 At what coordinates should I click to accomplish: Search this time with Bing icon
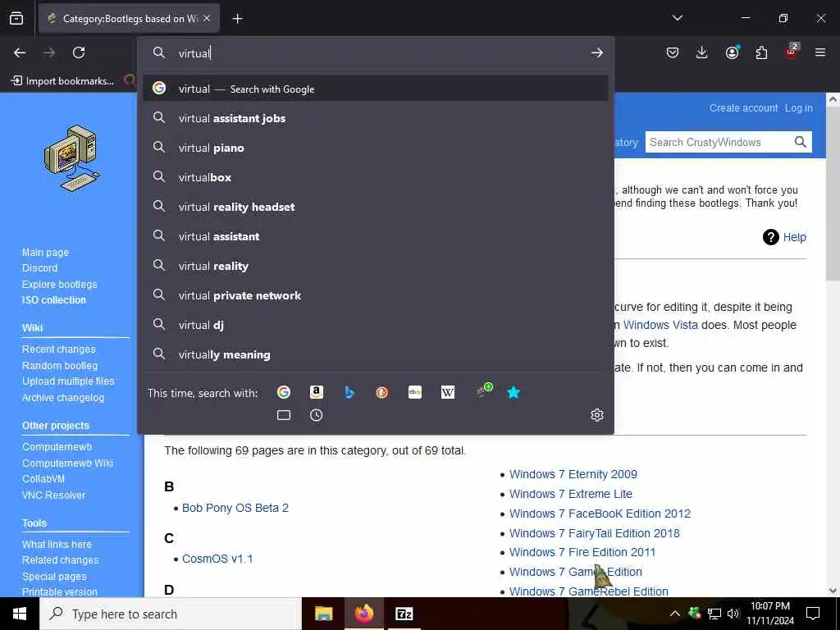[x=349, y=392]
